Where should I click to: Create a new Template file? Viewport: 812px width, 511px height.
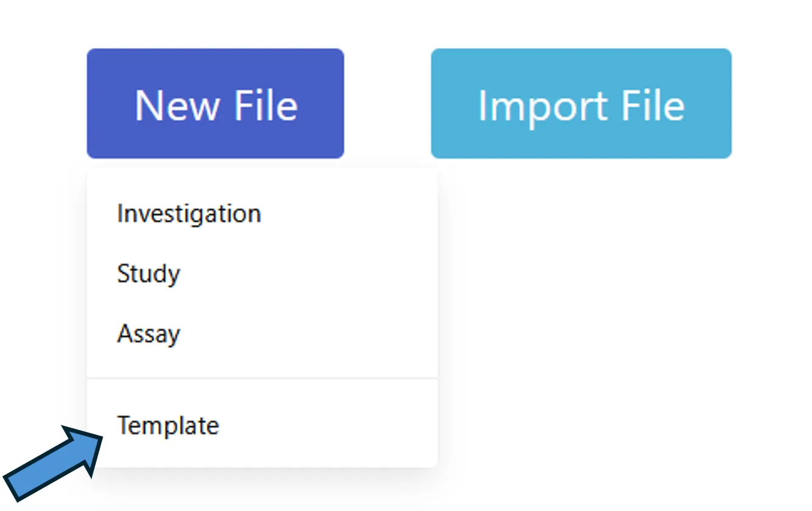click(262, 425)
